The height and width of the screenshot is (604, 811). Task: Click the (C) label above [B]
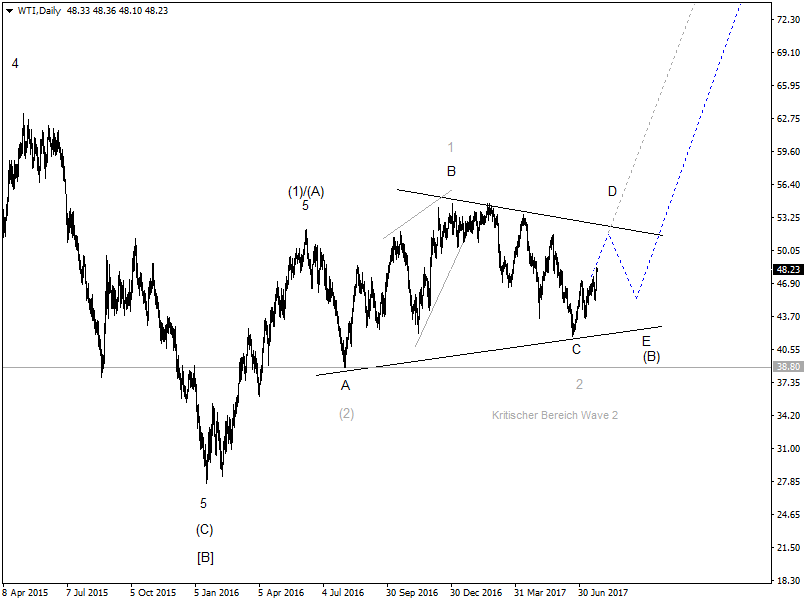203,530
